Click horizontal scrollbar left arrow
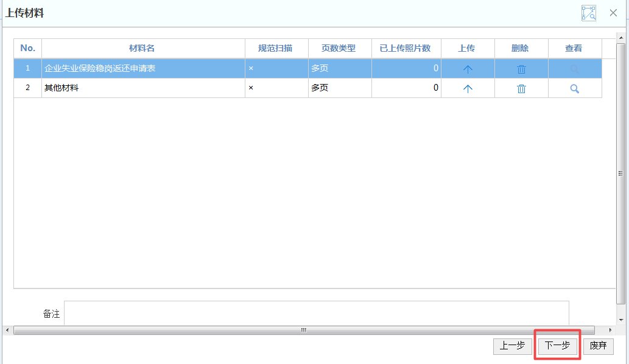This screenshot has height=364, width=629. tap(7, 330)
